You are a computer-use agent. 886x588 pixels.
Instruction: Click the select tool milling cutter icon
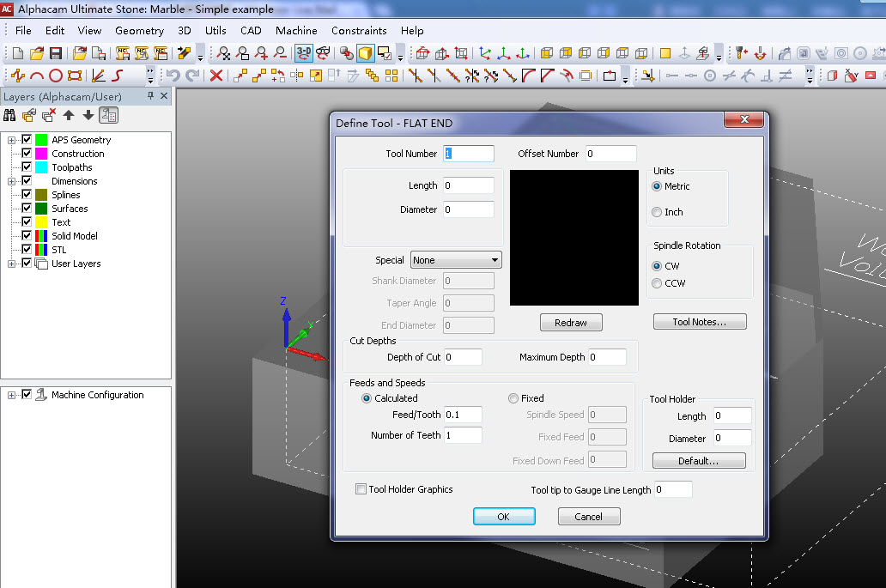tap(742, 54)
